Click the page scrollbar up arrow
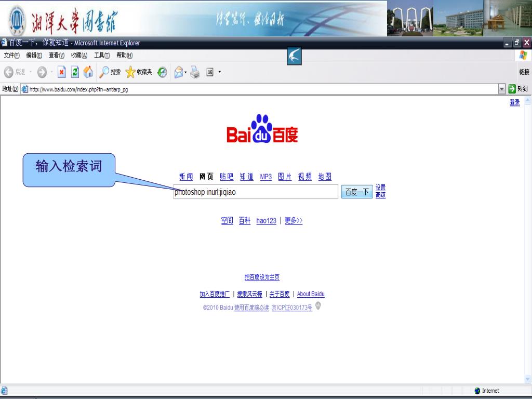This screenshot has width=532, height=399. 528,100
